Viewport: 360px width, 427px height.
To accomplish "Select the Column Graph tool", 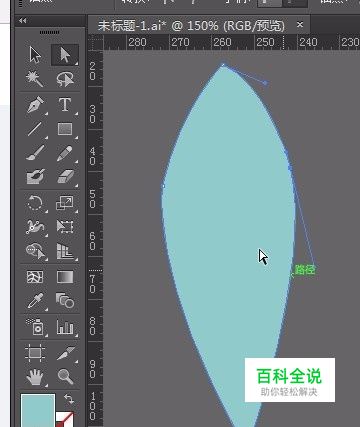I will [65, 326].
